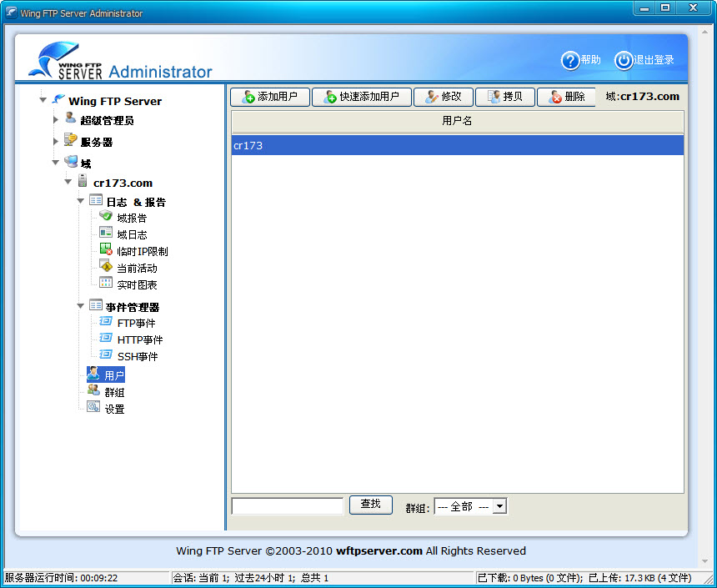The height and width of the screenshot is (588, 717).
Task: Click the user search input field
Action: 287,506
